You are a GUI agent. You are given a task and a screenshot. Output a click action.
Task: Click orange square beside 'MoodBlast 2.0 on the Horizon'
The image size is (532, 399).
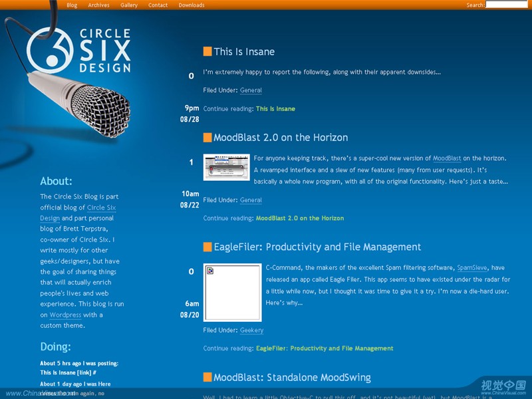pos(207,138)
